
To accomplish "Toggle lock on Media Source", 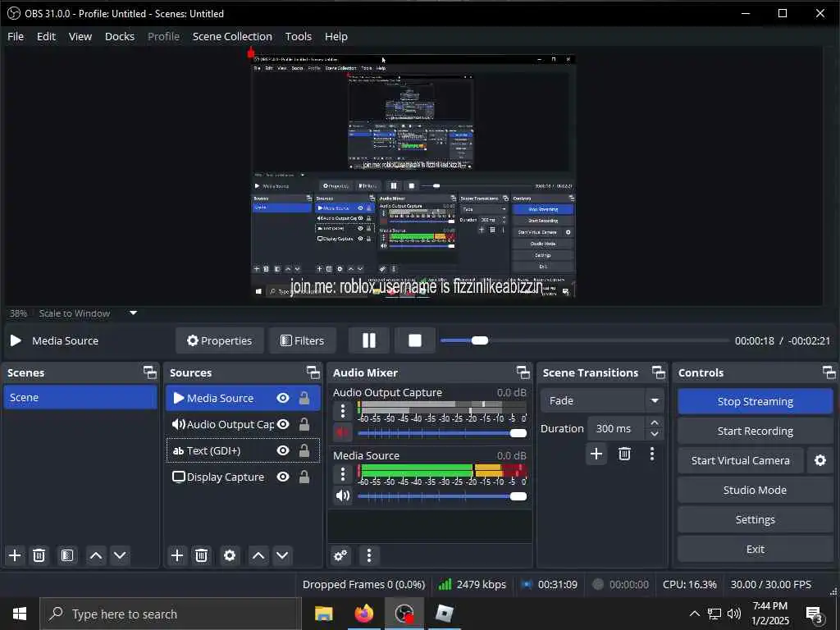I will click(x=304, y=398).
